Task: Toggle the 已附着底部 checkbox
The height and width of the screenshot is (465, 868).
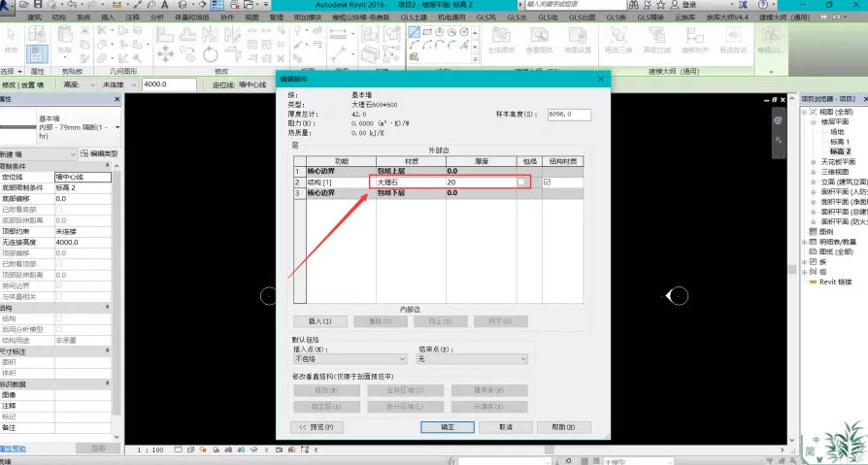Action: click(59, 210)
